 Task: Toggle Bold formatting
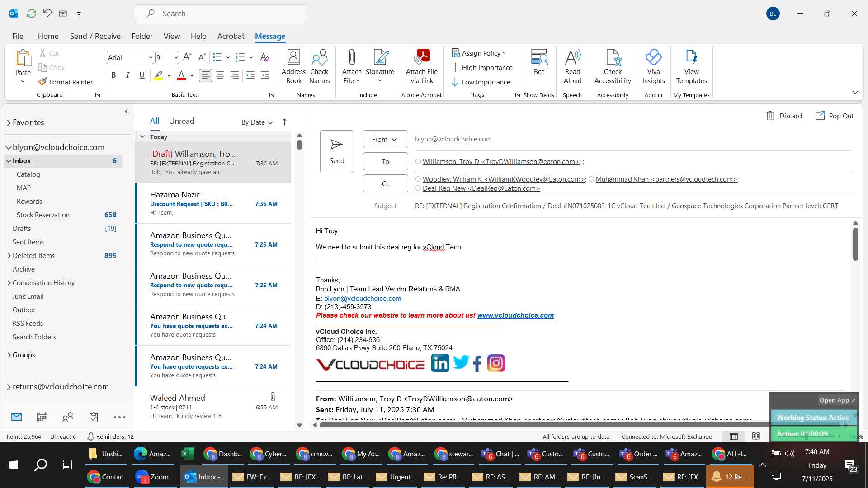pos(113,75)
